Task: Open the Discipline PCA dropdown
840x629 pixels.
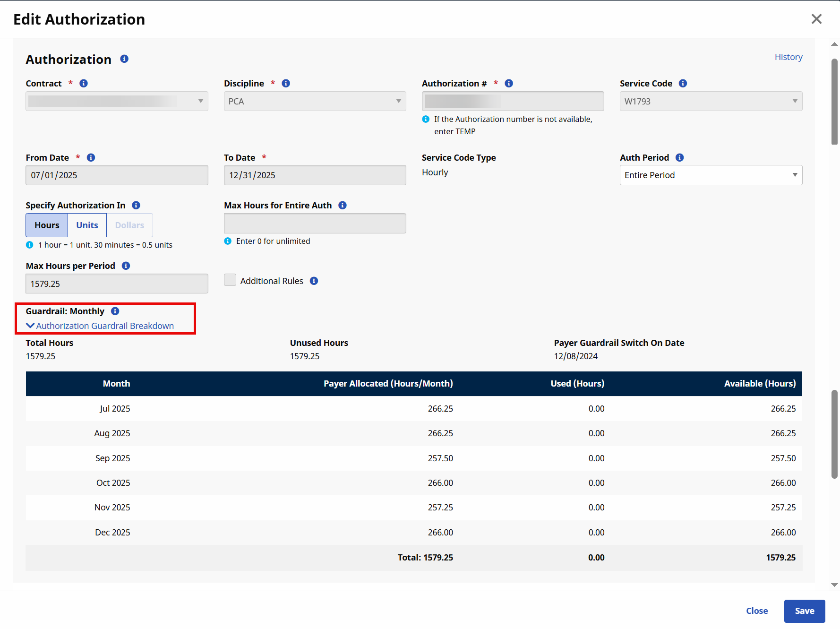Action: pos(315,102)
